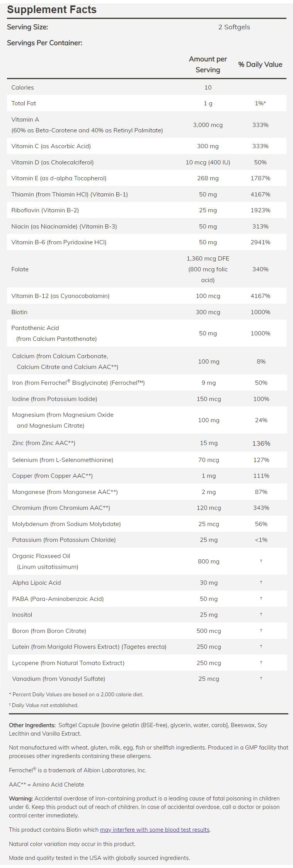Click the Amount per Serving column header
This screenshot has width=293, height=868.
(x=208, y=64)
